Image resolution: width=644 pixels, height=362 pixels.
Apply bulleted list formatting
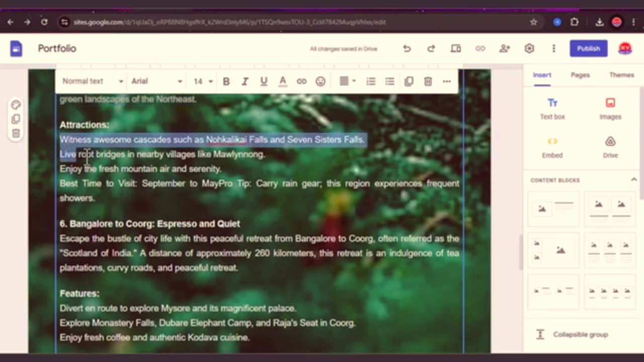(389, 81)
